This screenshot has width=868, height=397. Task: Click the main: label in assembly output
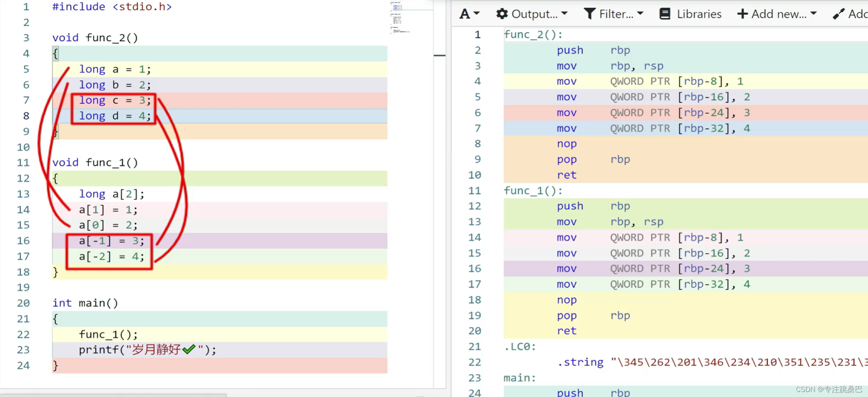tap(520, 378)
